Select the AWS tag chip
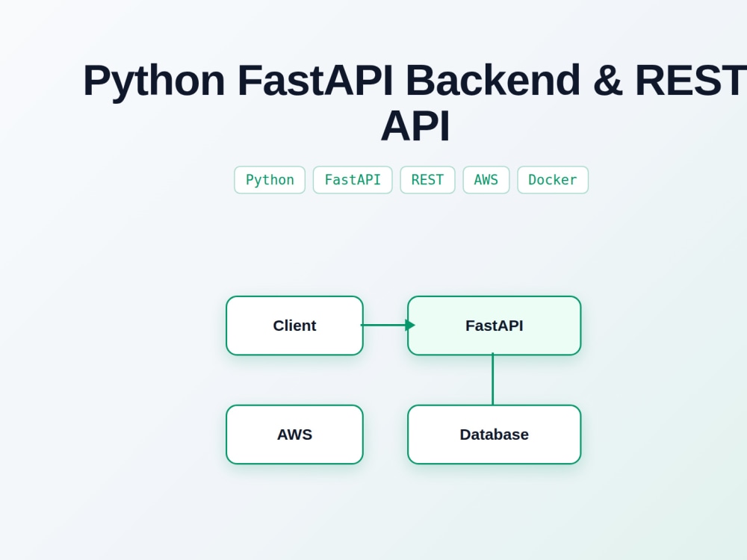747x560 pixels. pos(486,180)
